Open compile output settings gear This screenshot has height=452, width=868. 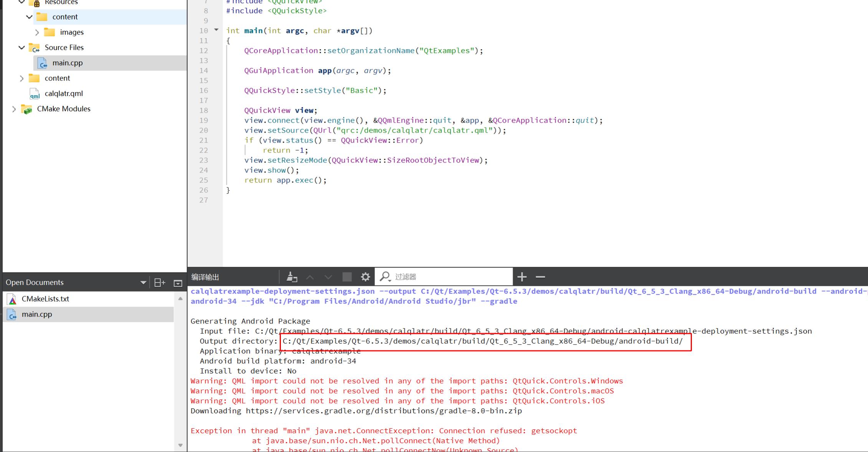tap(365, 277)
